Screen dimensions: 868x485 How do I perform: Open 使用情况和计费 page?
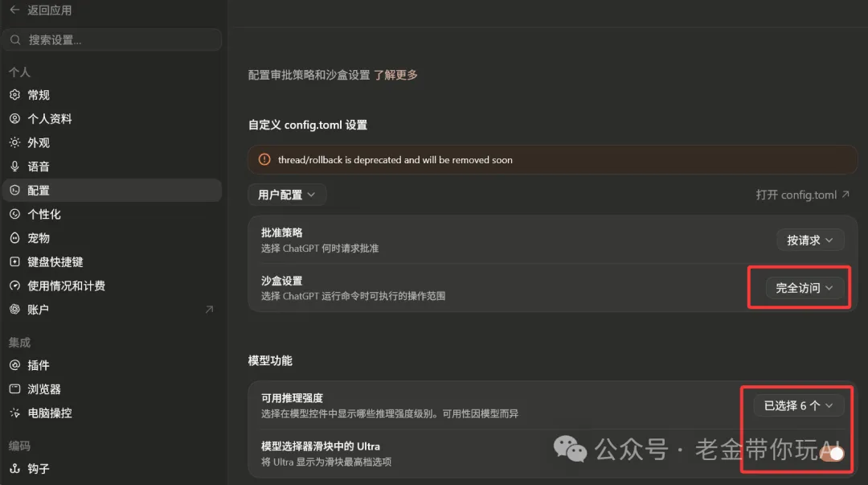(x=113, y=286)
